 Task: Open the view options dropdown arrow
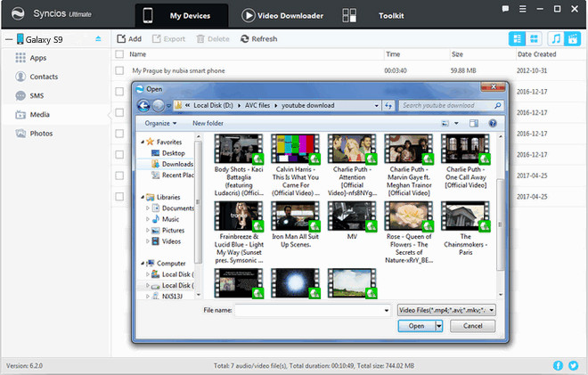pos(456,123)
